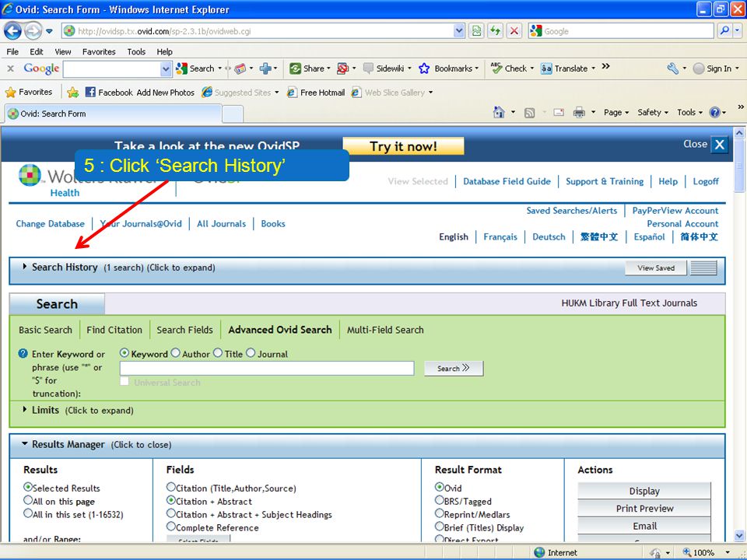747x560 pixels.
Task: Choose All on this page radio option
Action: point(28,500)
